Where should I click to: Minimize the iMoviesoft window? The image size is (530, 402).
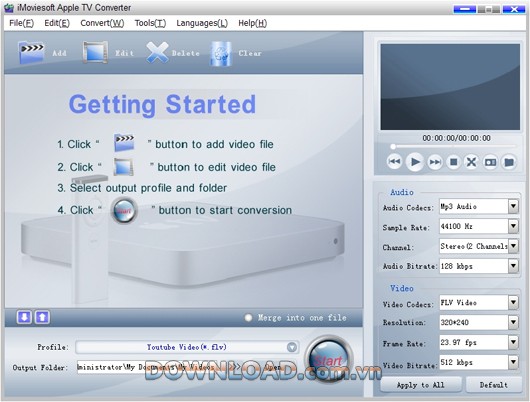pos(464,9)
